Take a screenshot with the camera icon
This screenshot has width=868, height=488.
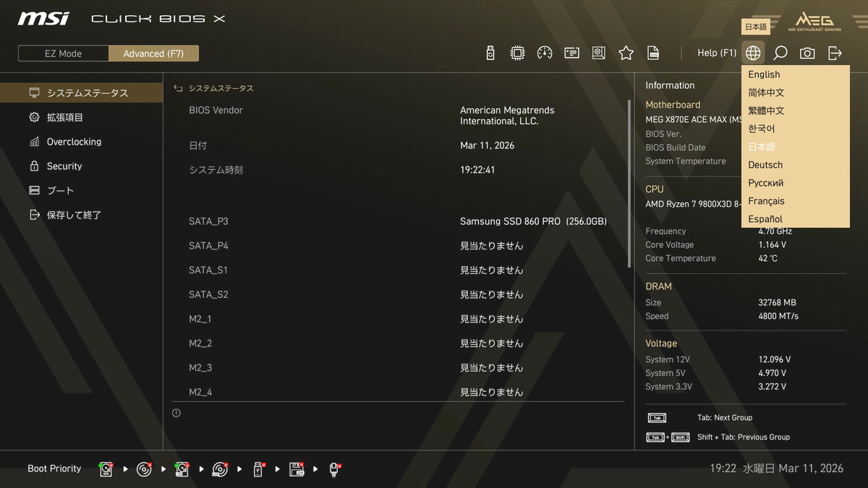click(x=807, y=53)
